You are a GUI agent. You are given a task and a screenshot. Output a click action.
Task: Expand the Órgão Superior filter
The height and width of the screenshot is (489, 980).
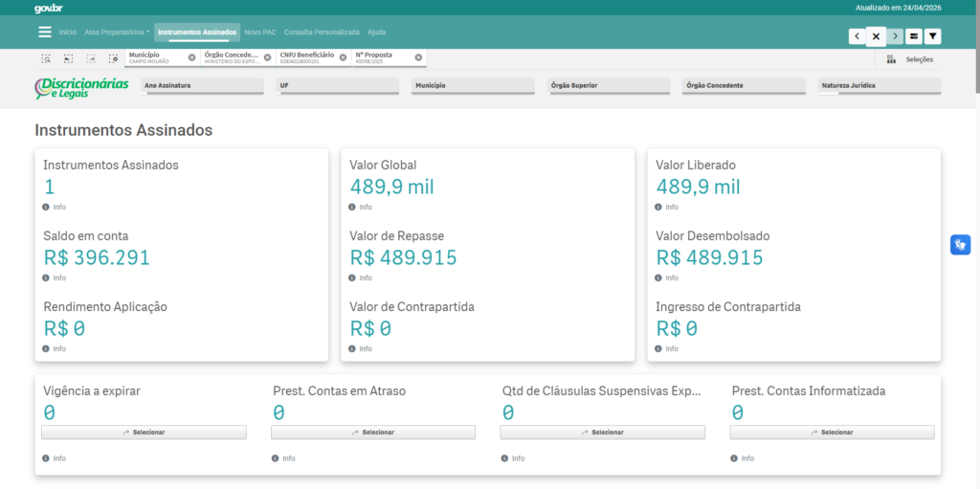tap(609, 86)
